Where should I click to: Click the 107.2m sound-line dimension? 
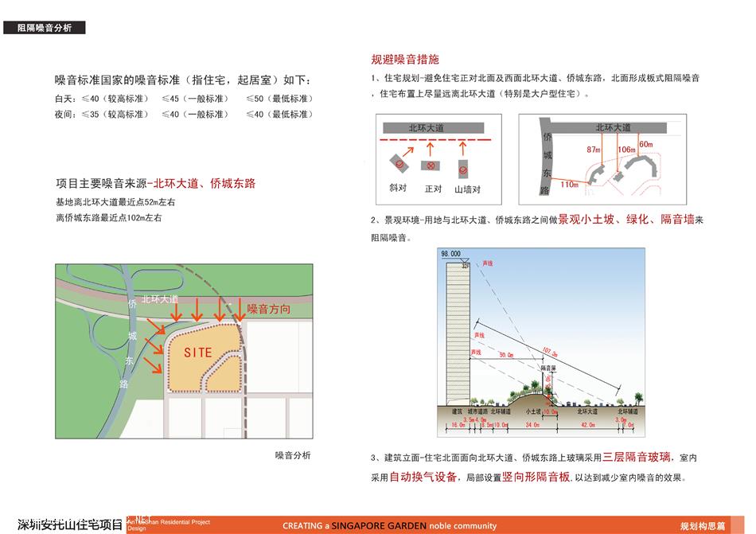coord(550,351)
